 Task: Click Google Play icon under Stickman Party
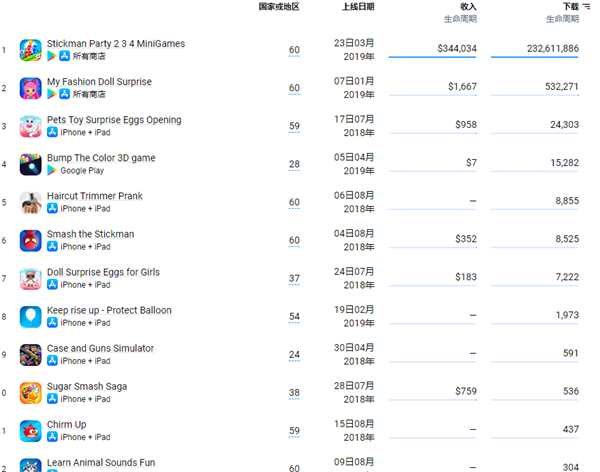[x=52, y=56]
